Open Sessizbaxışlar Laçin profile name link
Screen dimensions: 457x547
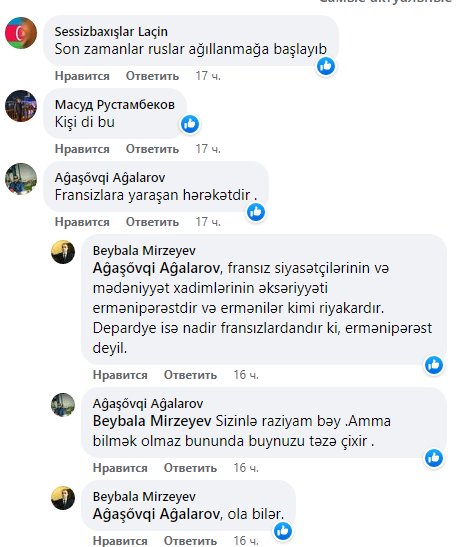[111, 32]
